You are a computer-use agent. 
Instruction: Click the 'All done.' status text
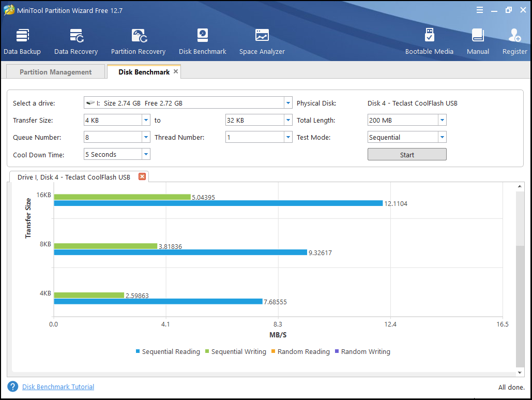click(511, 387)
